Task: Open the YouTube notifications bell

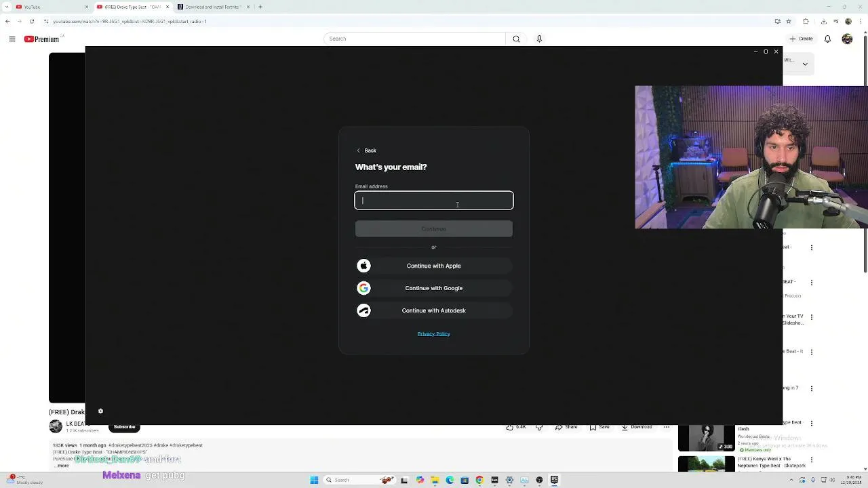Action: (827, 39)
